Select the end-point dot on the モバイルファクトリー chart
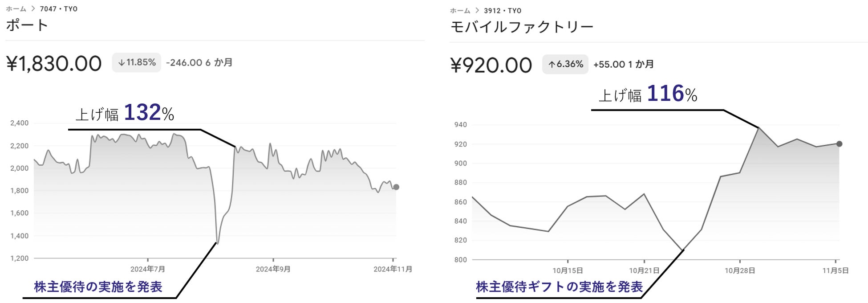 [839, 144]
